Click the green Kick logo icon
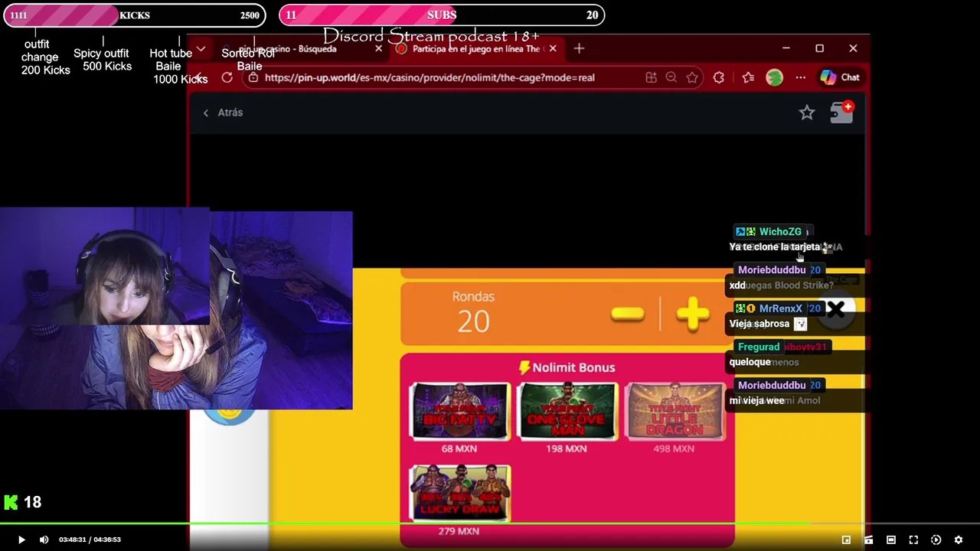This screenshot has height=551, width=980. 11,502
